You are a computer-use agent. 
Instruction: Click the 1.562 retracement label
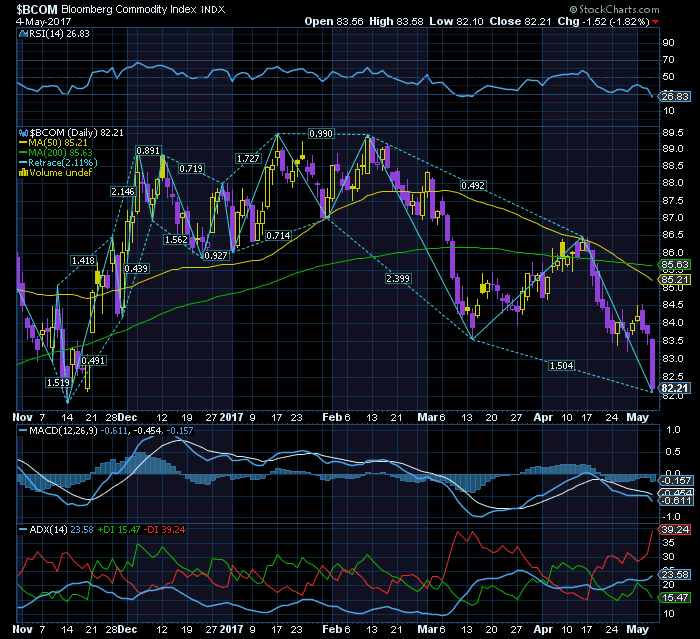(x=176, y=239)
